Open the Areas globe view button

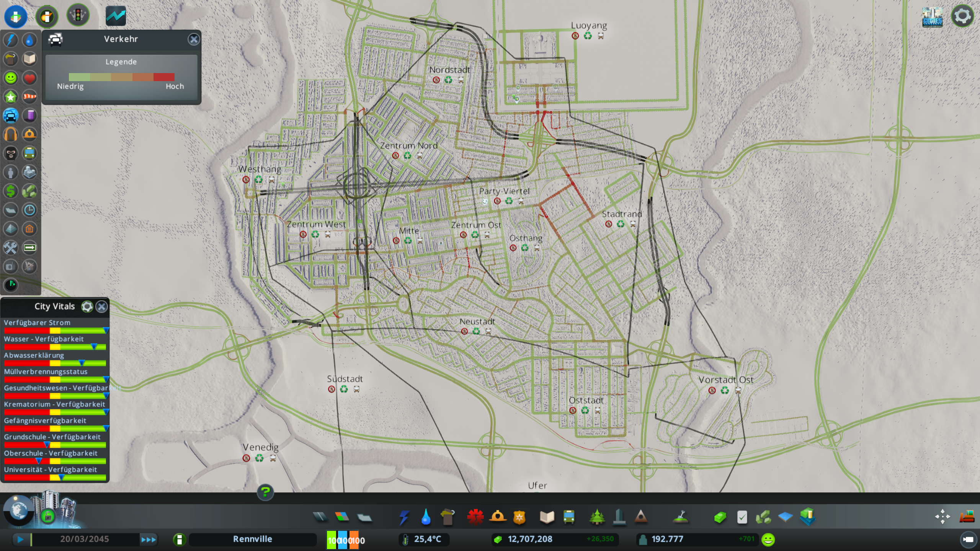(18, 510)
